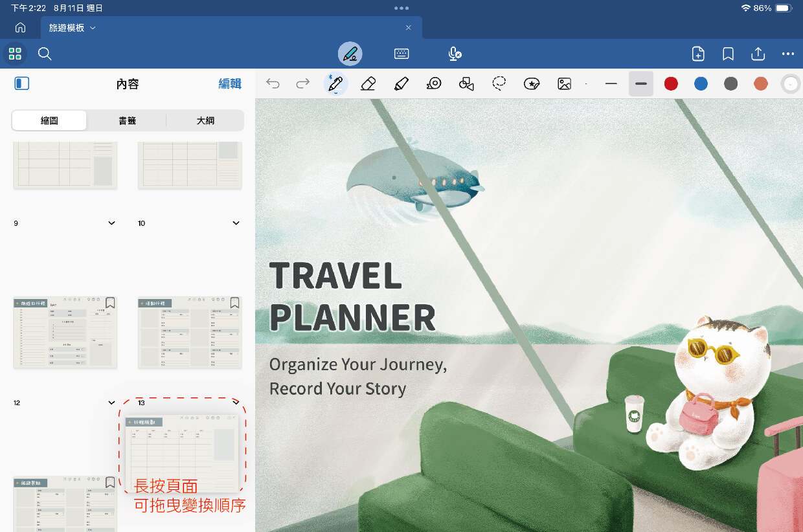Toggle bookmark on 旅遊日行程 thumbnail
803x532 pixels.
coord(110,303)
